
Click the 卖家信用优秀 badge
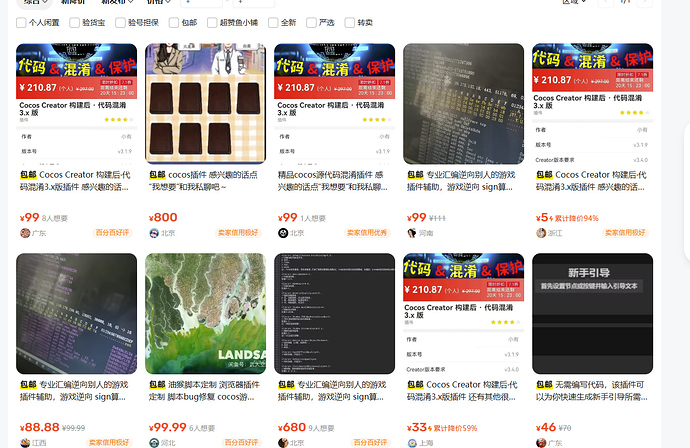pyautogui.click(x=367, y=233)
